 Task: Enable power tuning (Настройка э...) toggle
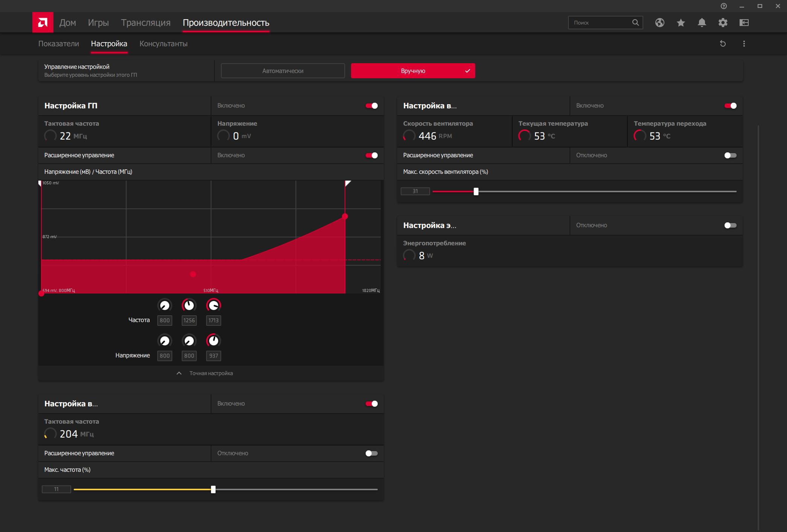click(x=730, y=225)
